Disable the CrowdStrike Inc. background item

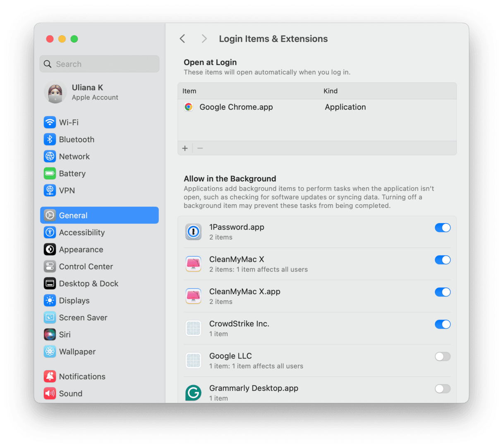coord(443,324)
